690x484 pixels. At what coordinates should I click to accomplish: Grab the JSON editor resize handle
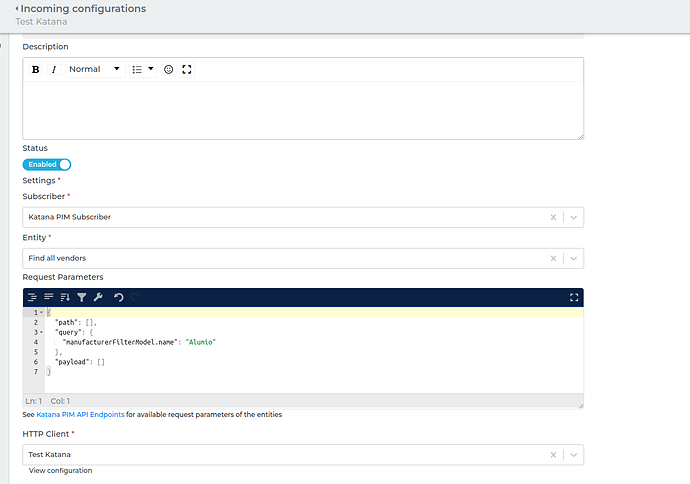tap(580, 405)
